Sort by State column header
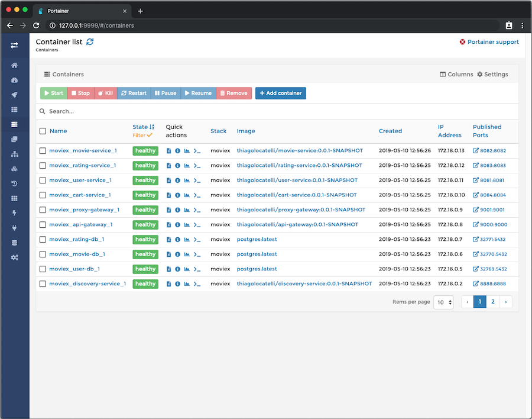The width and height of the screenshot is (532, 419). [x=143, y=127]
